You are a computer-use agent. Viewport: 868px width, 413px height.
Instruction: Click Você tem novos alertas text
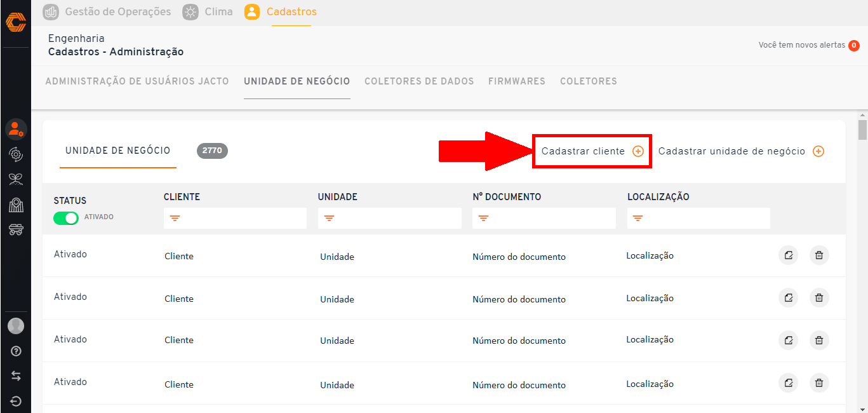point(802,45)
